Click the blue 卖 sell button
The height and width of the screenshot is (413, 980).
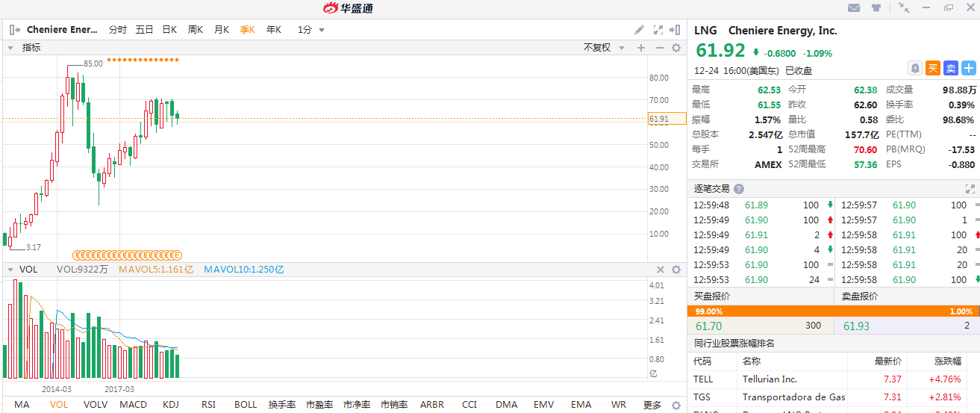(951, 68)
